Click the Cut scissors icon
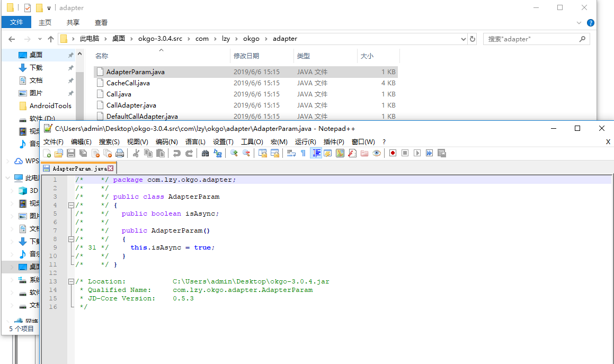This screenshot has height=364, width=614. pos(136,153)
